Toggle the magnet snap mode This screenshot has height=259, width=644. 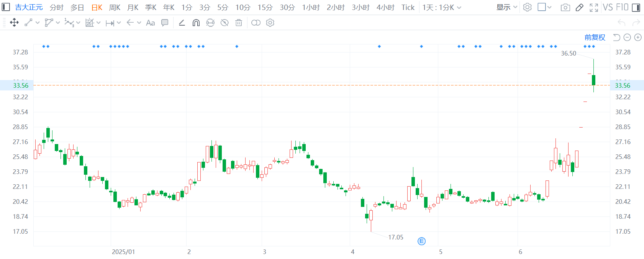pos(196,23)
